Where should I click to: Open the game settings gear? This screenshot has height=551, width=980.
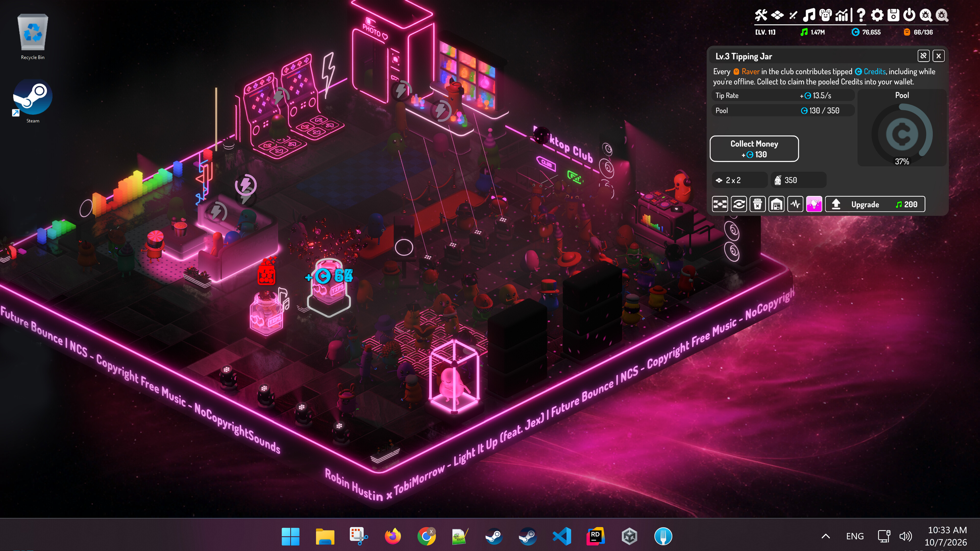877,15
